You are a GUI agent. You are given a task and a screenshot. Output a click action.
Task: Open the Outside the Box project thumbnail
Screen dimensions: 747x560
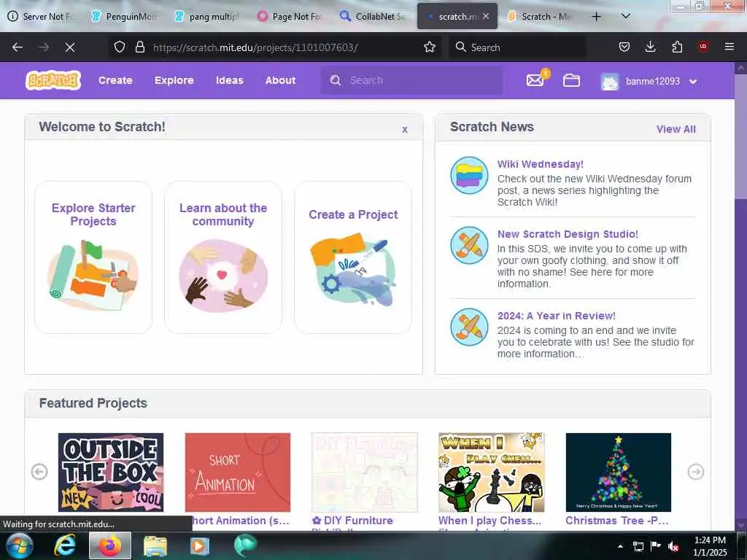(x=111, y=472)
